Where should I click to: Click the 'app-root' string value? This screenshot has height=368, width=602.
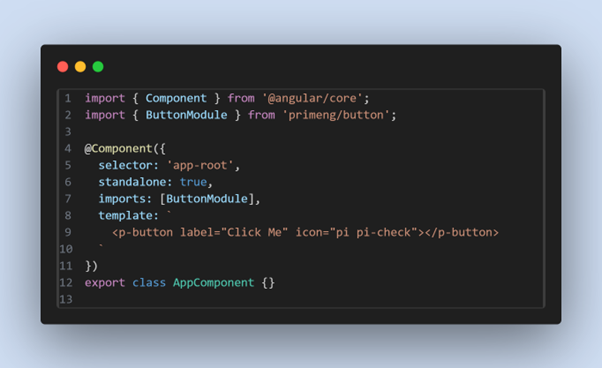coord(200,165)
